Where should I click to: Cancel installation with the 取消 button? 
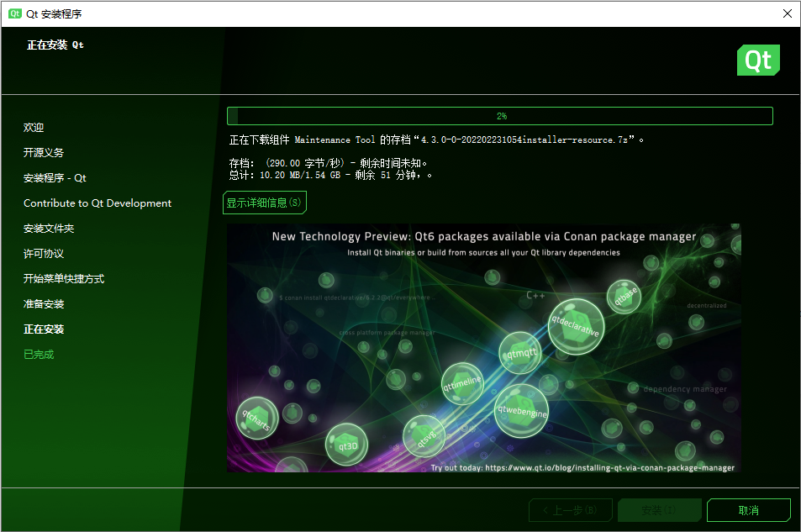coord(748,510)
